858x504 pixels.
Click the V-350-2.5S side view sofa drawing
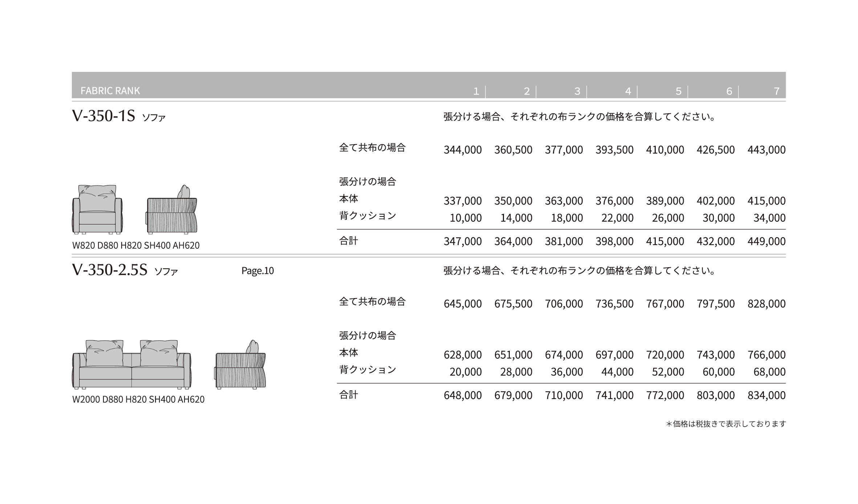click(240, 365)
